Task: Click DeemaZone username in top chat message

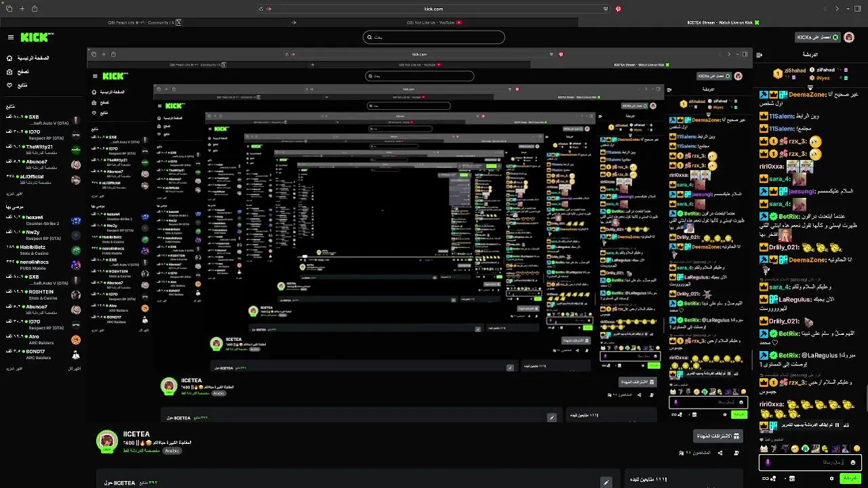Action: click(x=806, y=96)
